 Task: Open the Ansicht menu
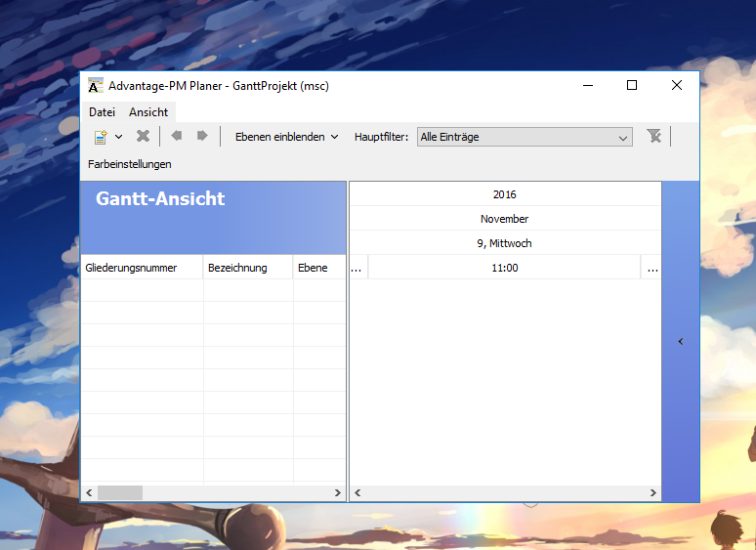pos(148,112)
